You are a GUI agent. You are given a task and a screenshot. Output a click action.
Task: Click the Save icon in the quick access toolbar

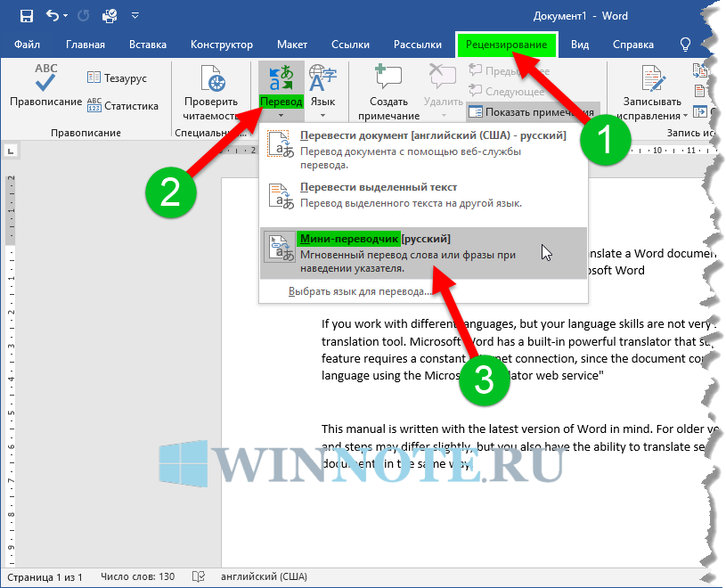pyautogui.click(x=26, y=16)
